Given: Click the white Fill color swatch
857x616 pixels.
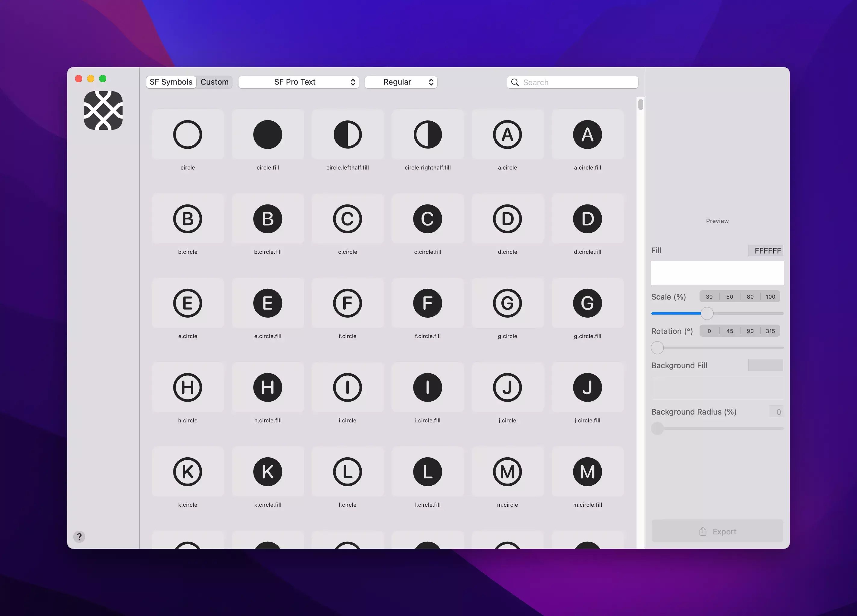Looking at the screenshot, I should (x=717, y=273).
